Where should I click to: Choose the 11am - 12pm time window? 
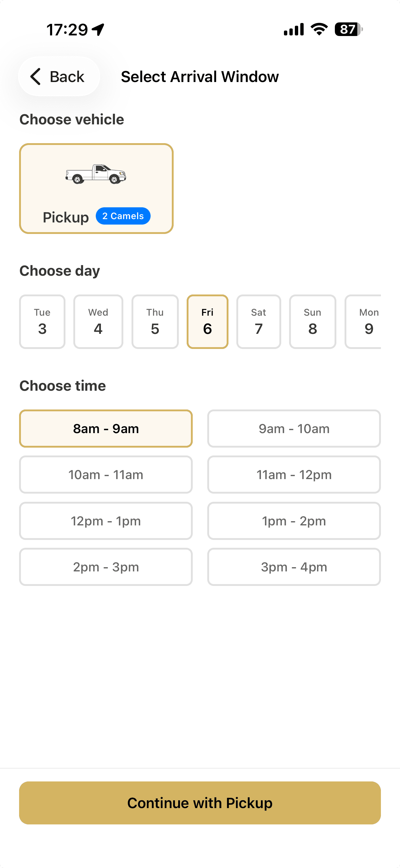point(294,475)
